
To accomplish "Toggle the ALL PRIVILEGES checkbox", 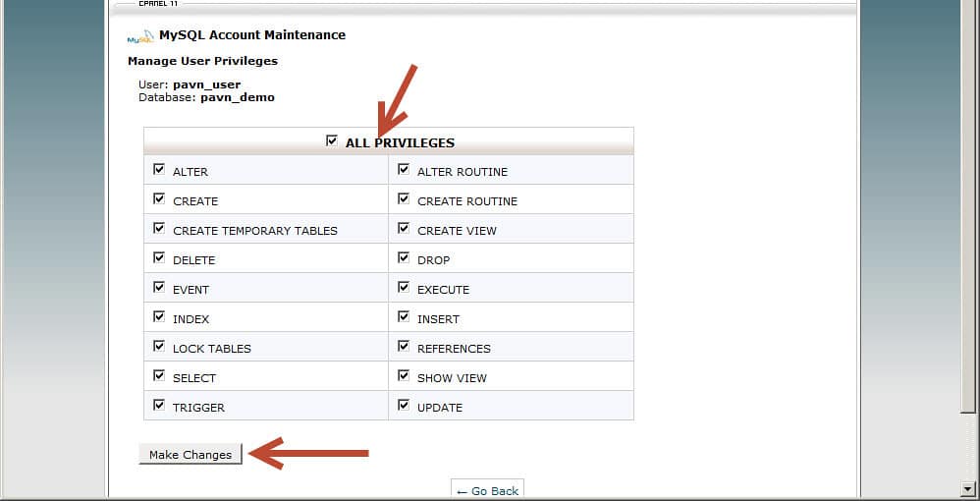I will (332, 141).
